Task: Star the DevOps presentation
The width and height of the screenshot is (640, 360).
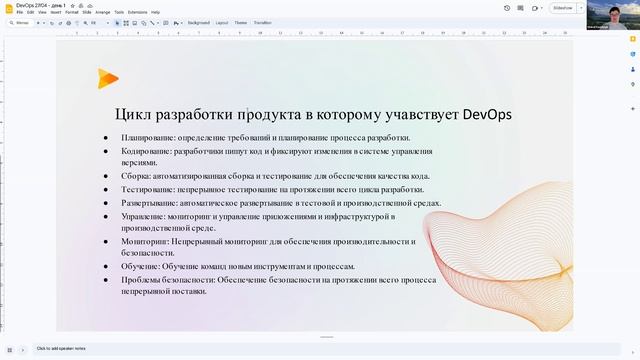Action: [73, 6]
